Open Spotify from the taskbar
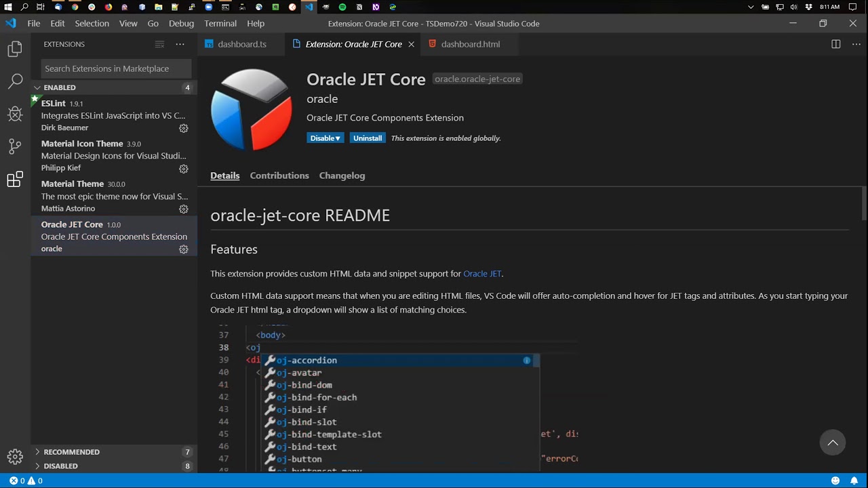The image size is (868, 488). (x=342, y=7)
